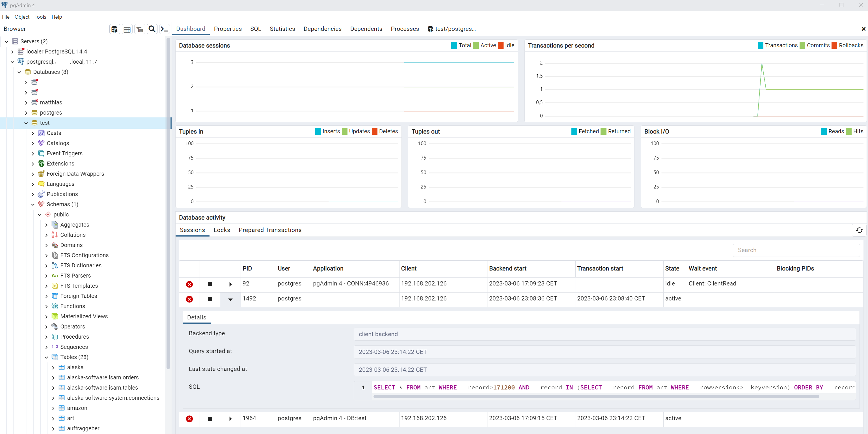Click the Event Triggers node icon
The width and height of the screenshot is (868, 434).
(x=41, y=153)
